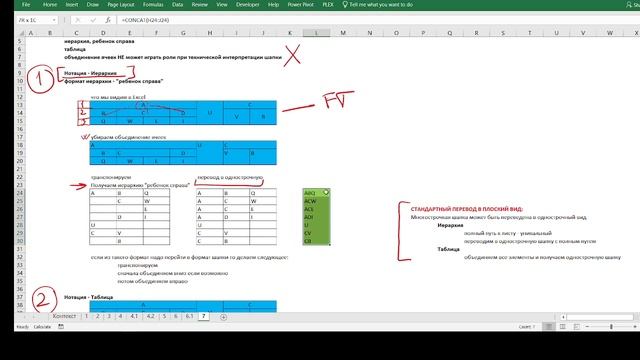Click the blue merged cell U in row 14
The height and width of the screenshot is (360, 640).
(x=210, y=113)
